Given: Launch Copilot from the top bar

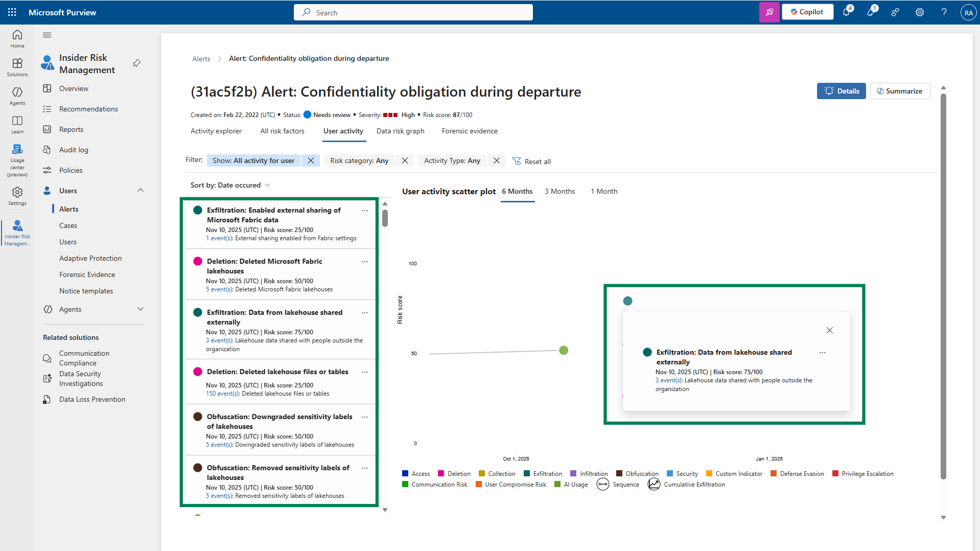Looking at the screenshot, I should (807, 12).
